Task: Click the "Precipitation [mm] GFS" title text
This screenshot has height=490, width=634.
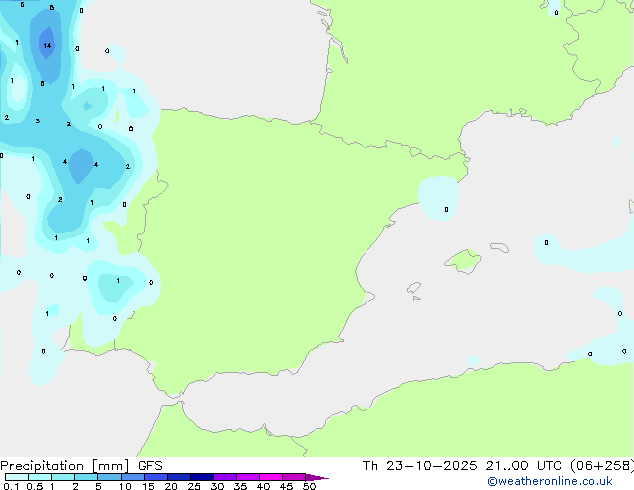Action: coord(81,466)
